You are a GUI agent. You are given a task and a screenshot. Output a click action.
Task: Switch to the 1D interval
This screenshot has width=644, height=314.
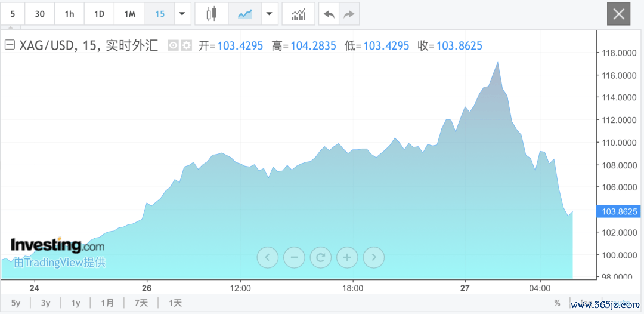pos(100,14)
